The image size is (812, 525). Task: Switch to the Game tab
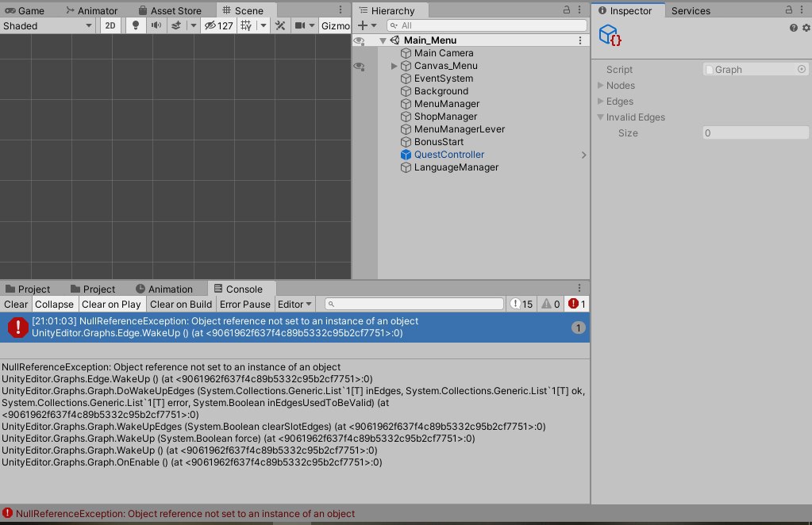coord(25,10)
